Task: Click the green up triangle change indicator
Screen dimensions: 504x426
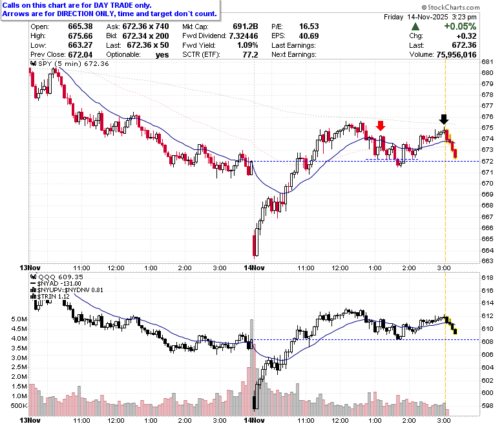Action: click(415, 27)
